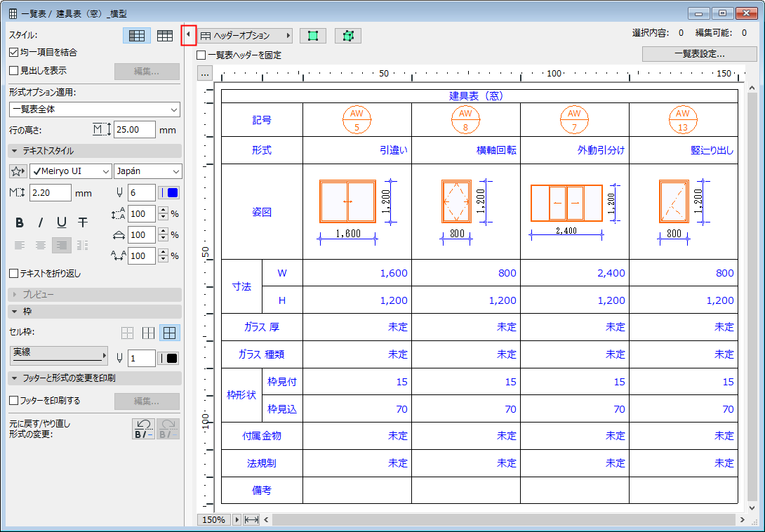Select vertical-only cell border option
Image resolution: width=765 pixels, height=532 pixels.
tap(148, 333)
